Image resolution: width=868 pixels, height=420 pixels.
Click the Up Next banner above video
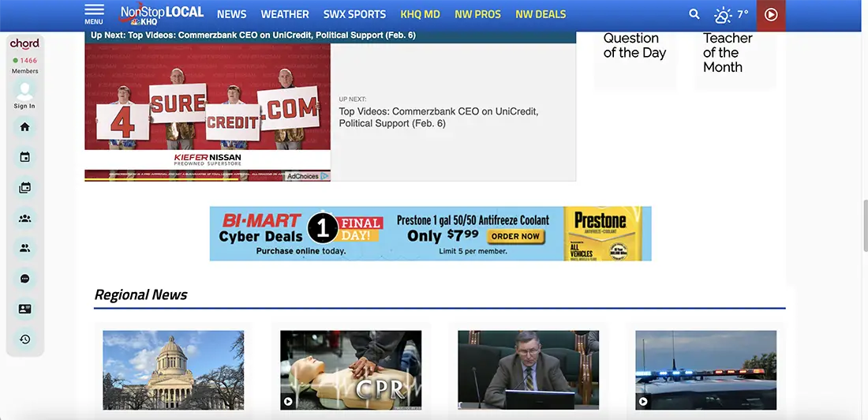pos(330,36)
